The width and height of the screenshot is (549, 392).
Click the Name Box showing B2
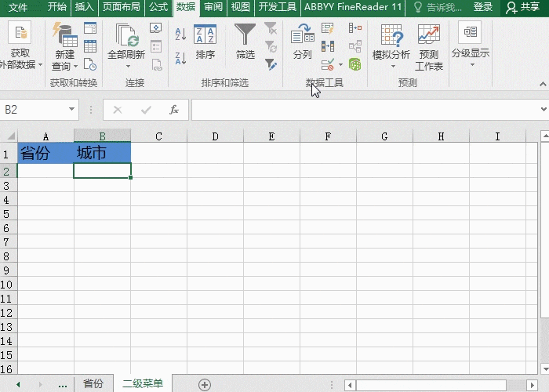pyautogui.click(x=34, y=110)
